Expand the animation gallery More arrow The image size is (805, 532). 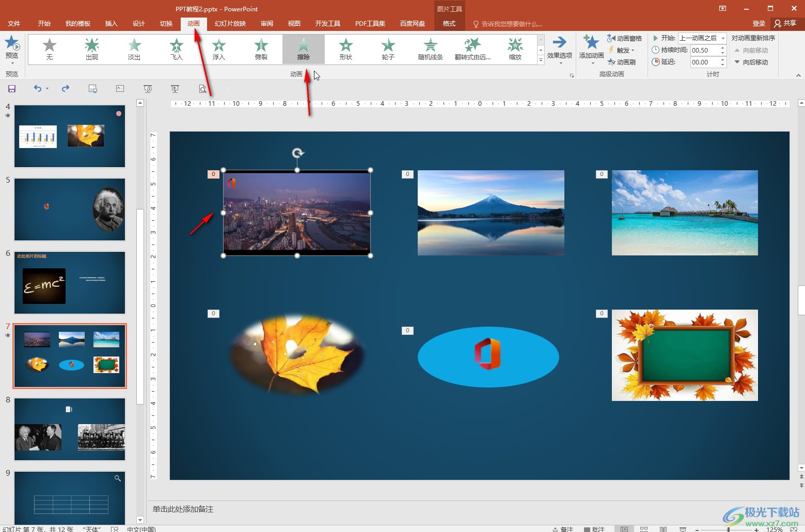(x=541, y=60)
